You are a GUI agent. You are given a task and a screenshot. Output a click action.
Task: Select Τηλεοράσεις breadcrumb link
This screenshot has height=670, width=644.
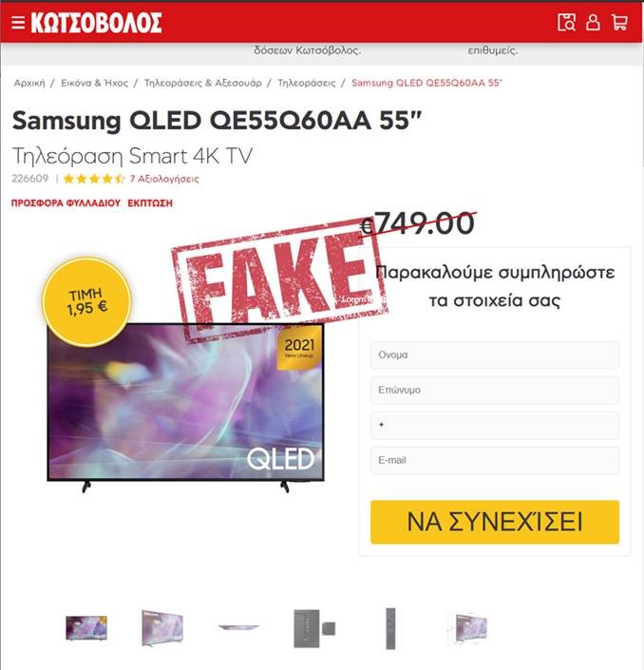click(307, 83)
